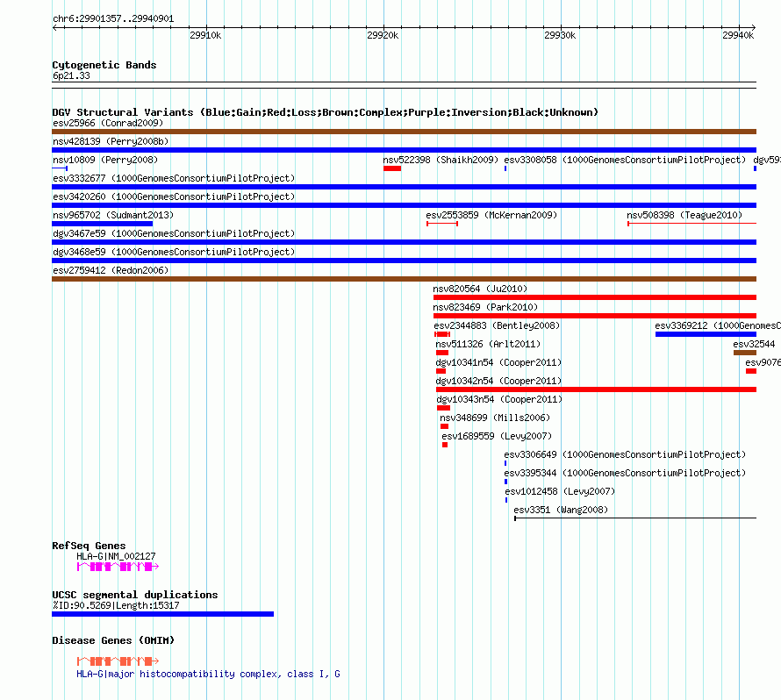This screenshot has width=781, height=700.
Task: Click the esv2344883 (Bentley2008) red block
Action: pyautogui.click(x=442, y=334)
